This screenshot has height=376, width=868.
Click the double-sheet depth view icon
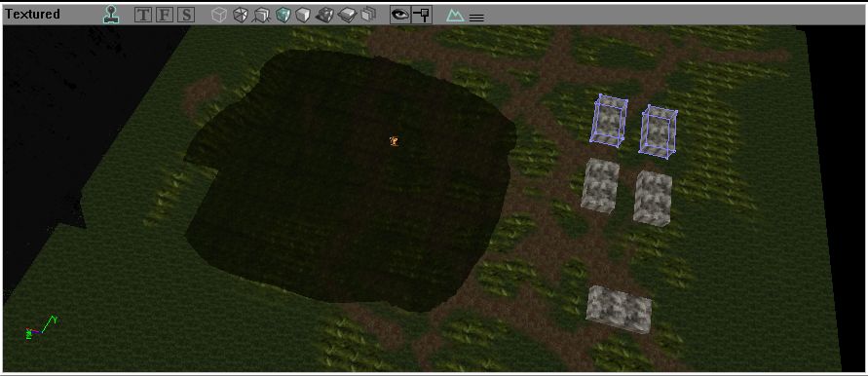[x=368, y=15]
